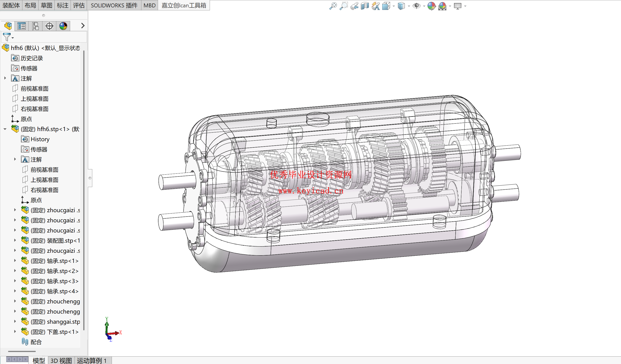Collapse the hfh6.stp<1> subassembly node

click(5, 129)
